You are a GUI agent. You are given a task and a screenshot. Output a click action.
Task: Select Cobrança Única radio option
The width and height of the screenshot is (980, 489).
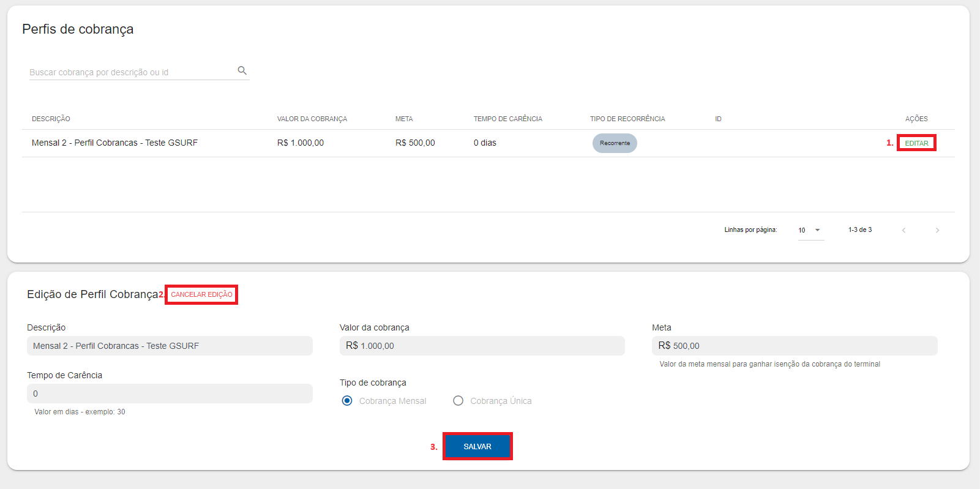click(458, 401)
